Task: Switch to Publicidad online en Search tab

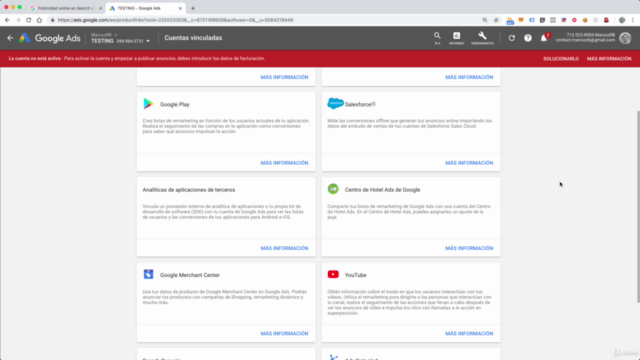Action: coord(64,8)
